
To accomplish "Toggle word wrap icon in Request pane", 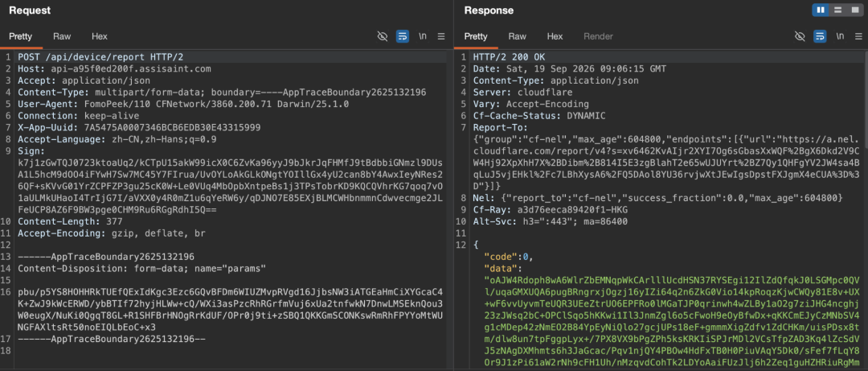I will 403,36.
